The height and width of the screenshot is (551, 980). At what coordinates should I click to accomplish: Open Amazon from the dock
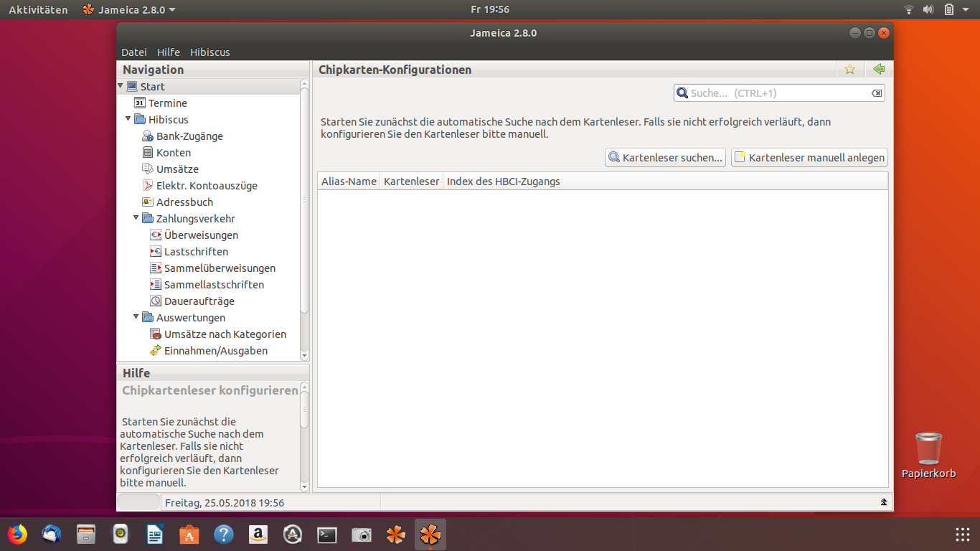pos(258,534)
